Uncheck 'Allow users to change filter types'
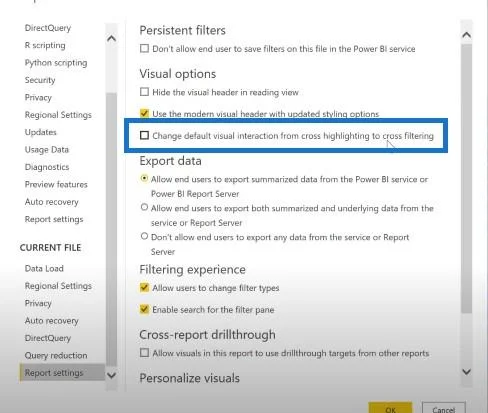This screenshot has width=488, height=413. [144, 287]
